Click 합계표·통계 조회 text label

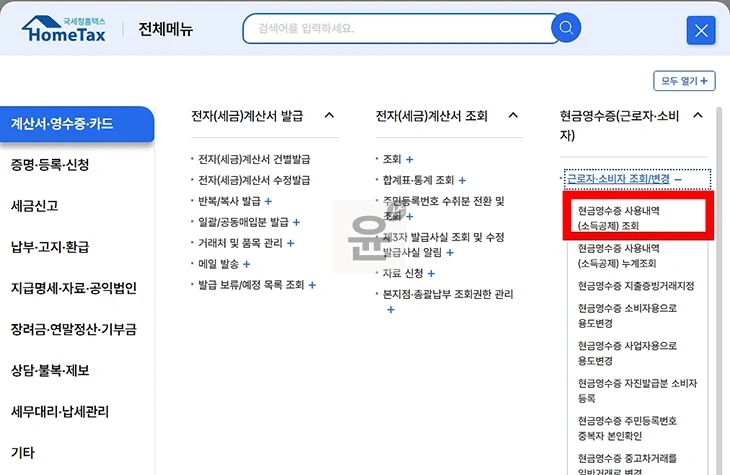418,180
